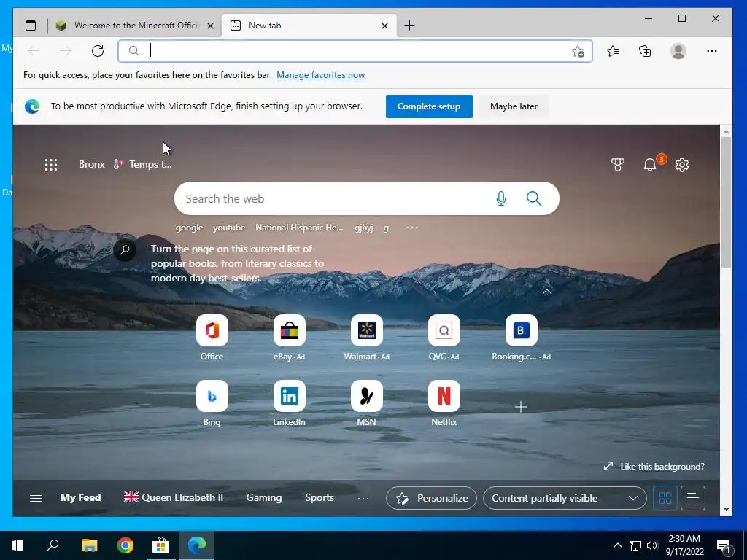Close the New tab tab

(384, 26)
